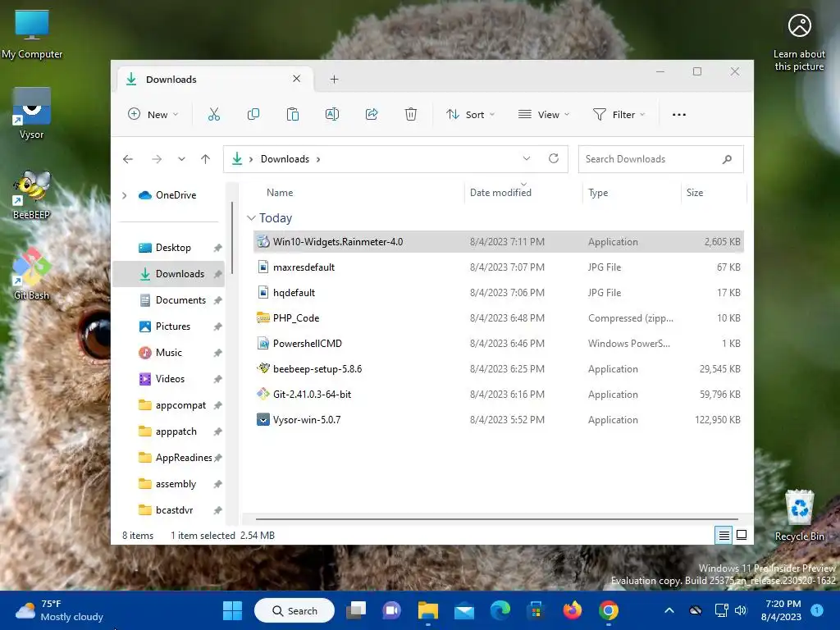Click the Rename icon in toolbar
The height and width of the screenshot is (630, 840).
332,114
